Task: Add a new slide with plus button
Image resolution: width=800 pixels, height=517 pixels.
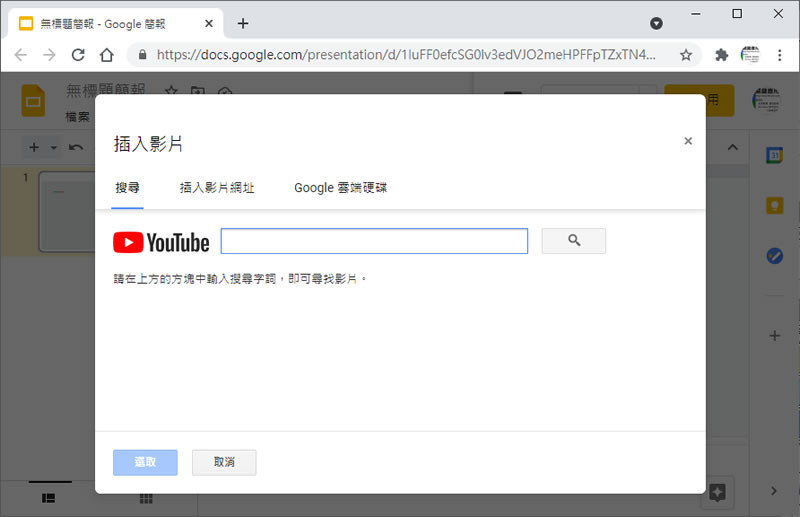Action: click(34, 147)
